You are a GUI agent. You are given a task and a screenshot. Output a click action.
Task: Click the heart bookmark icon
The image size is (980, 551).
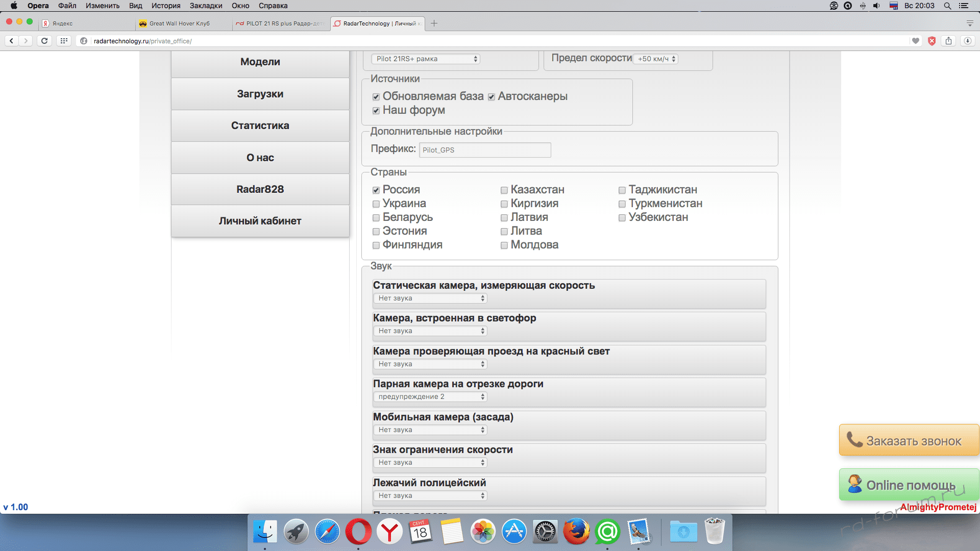[x=916, y=41]
